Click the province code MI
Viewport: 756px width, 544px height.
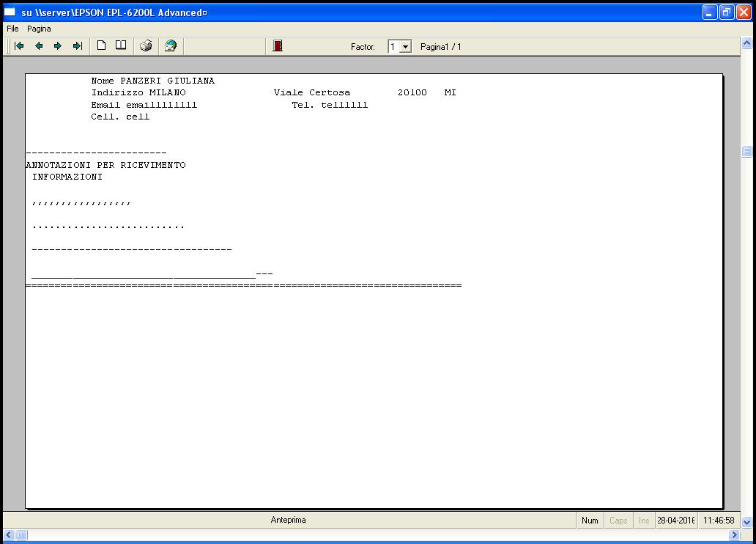click(451, 92)
